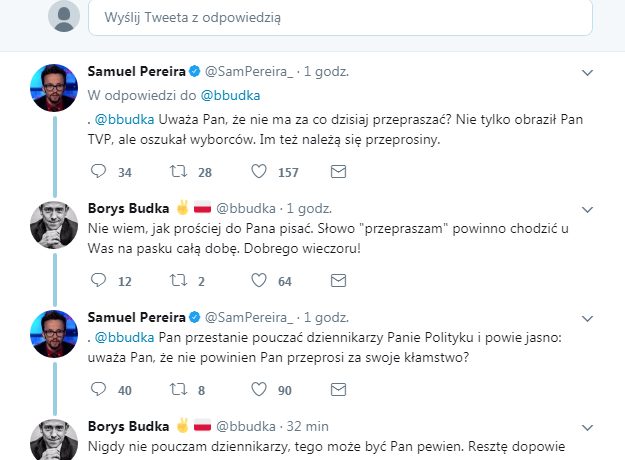Send Borys Budka's tweet via direct message icon

[338, 281]
